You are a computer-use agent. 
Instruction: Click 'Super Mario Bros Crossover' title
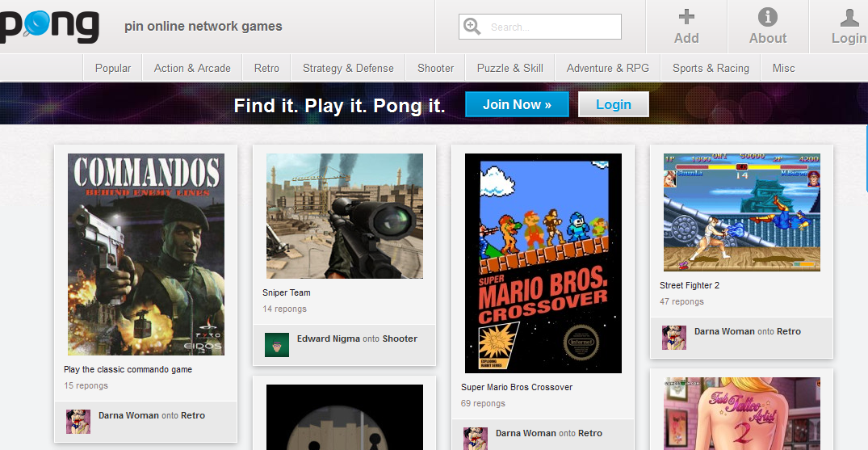517,387
